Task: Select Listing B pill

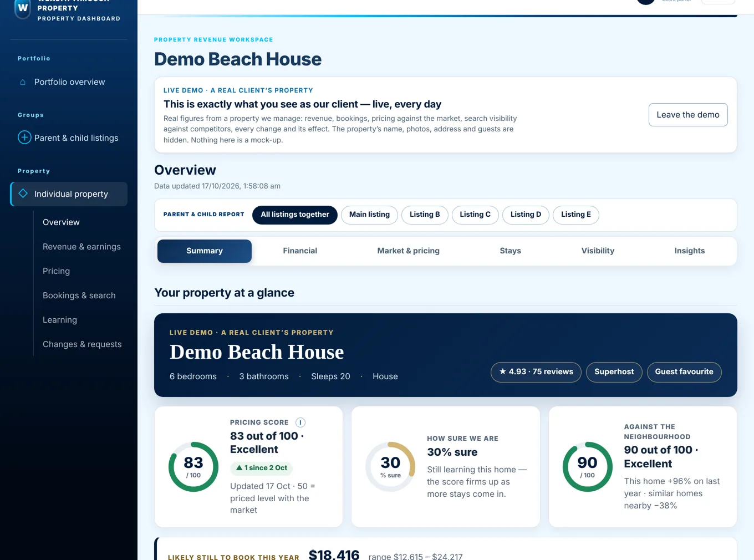Action: (425, 215)
